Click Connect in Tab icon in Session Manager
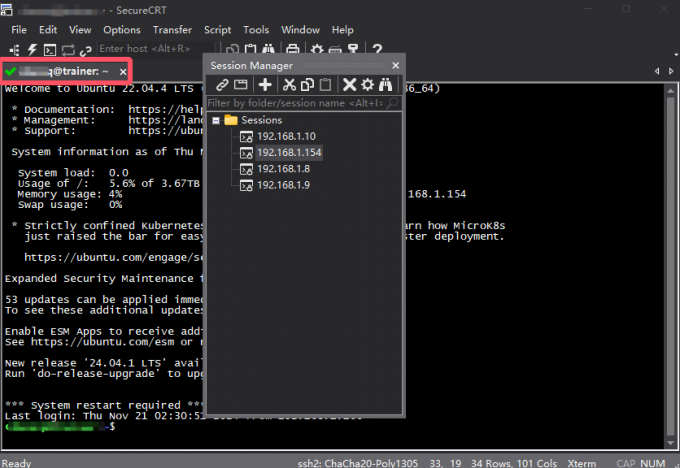 241,84
